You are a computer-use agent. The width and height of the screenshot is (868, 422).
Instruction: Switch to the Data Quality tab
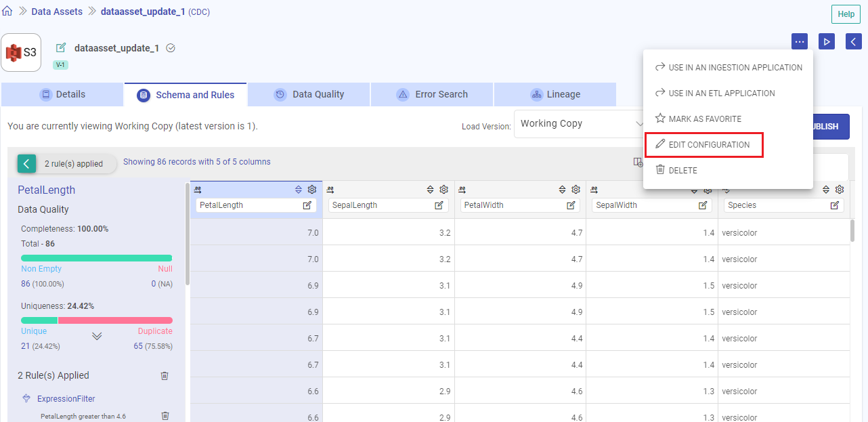309,94
